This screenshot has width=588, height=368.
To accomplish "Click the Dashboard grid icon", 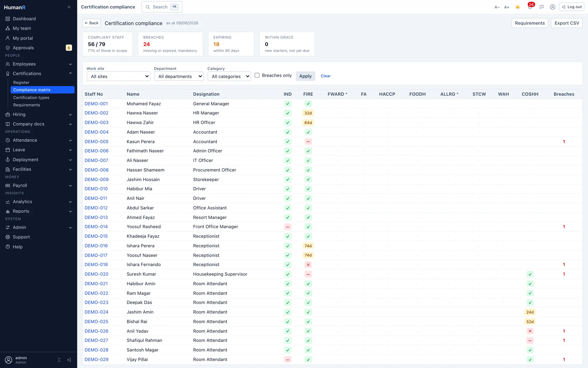I will point(8,19).
